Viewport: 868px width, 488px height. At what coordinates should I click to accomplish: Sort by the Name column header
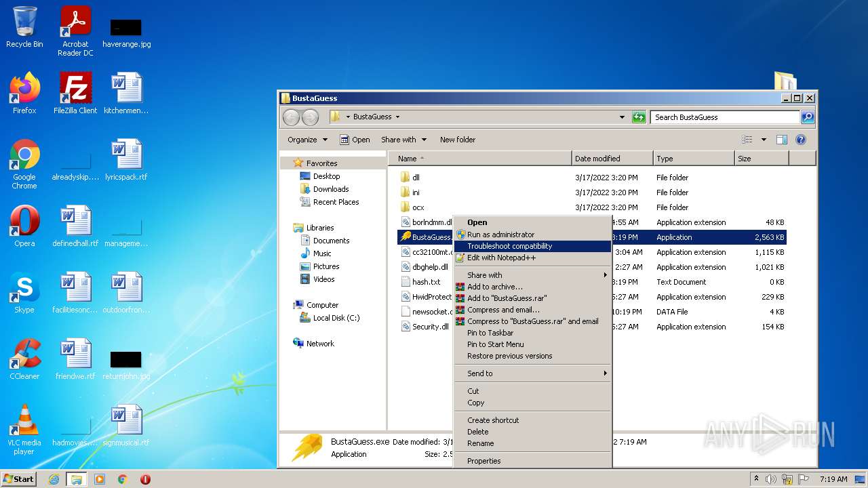[480, 159]
